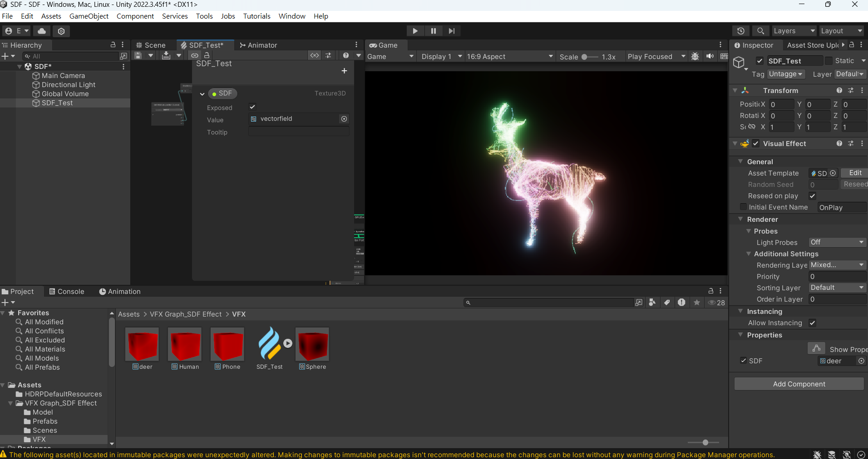Toggle the audio mute icon in Game view
Screen dimensions: 868x459
(x=710, y=56)
